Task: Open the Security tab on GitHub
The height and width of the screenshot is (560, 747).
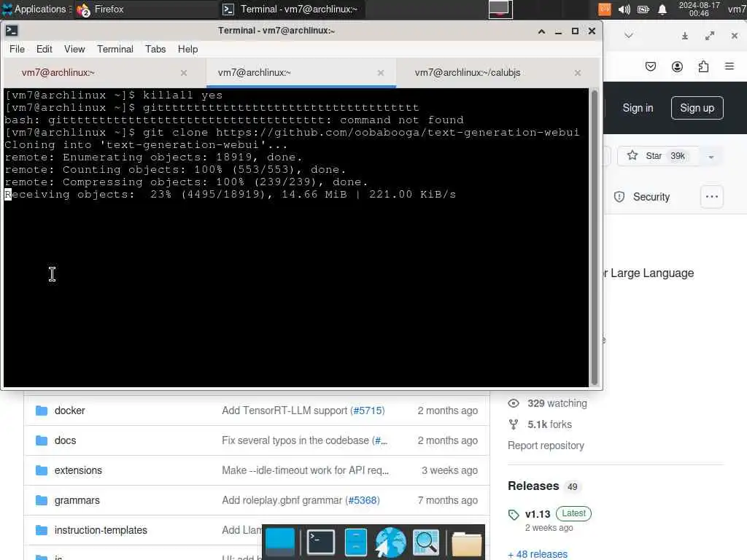Action: coord(642,197)
